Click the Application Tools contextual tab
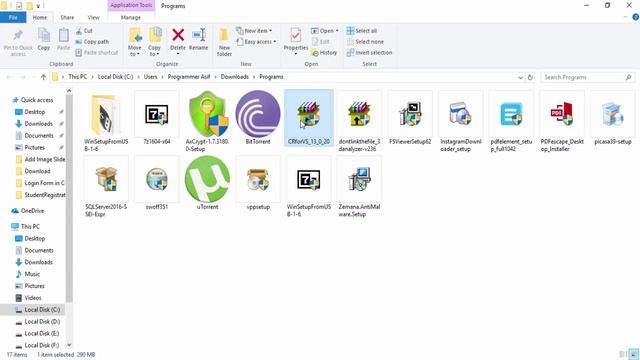Viewport: 640px width, 360px height. point(131,5)
